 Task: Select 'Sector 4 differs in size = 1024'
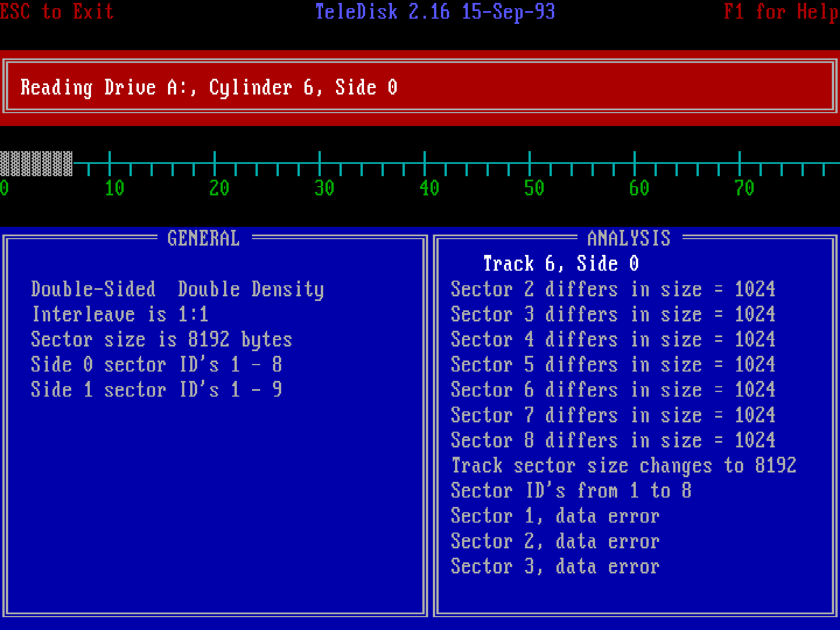click(613, 339)
